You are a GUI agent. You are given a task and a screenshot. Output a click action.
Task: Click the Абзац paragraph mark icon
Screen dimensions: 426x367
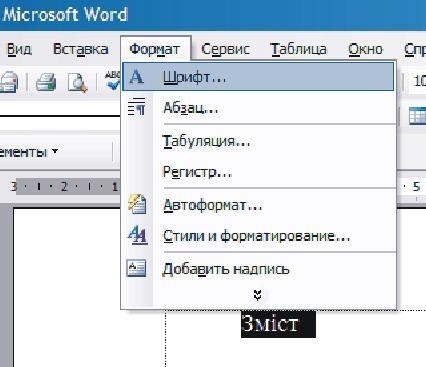137,107
